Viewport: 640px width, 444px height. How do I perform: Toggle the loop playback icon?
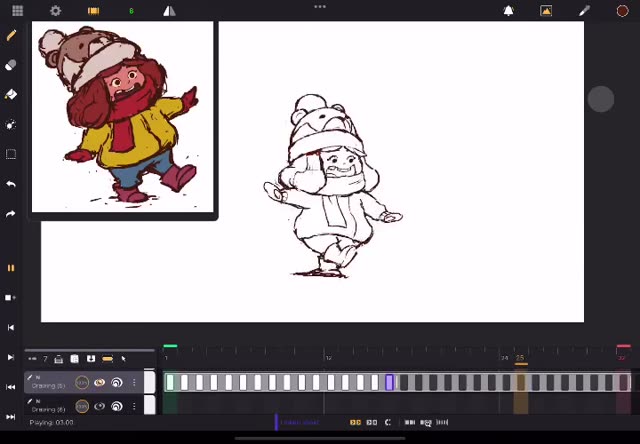(x=388, y=422)
